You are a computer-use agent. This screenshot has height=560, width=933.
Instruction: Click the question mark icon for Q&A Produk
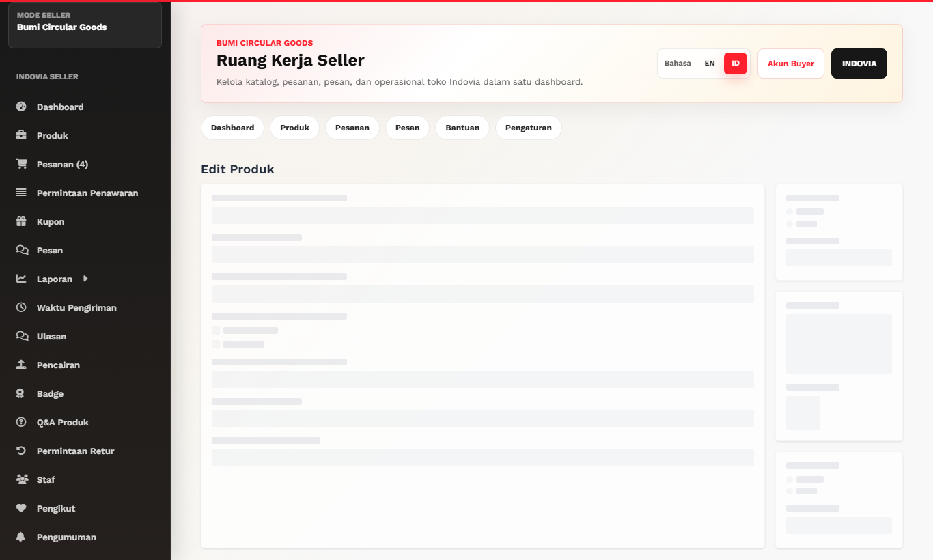click(x=21, y=422)
